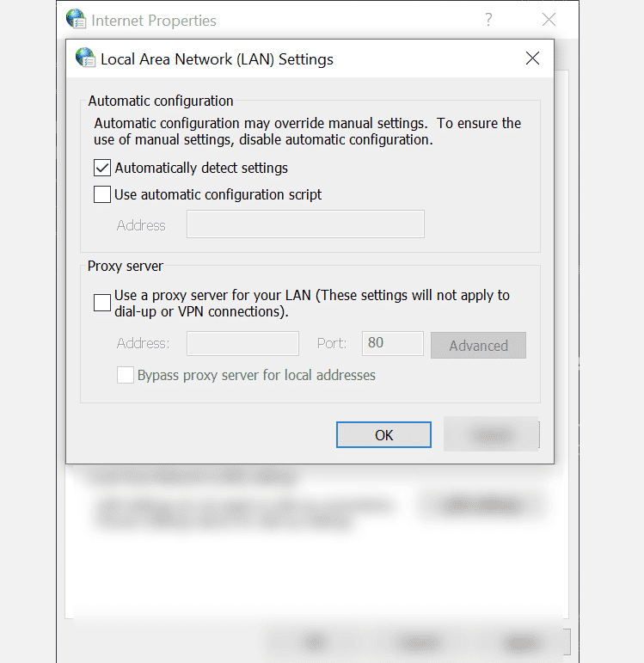
Task: Open help via the question mark icon
Action: click(x=488, y=20)
